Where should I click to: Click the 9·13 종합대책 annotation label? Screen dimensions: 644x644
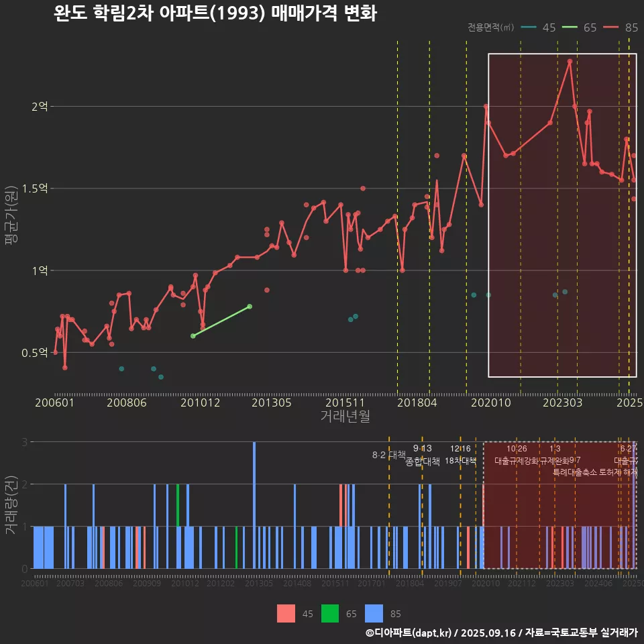click(422, 455)
